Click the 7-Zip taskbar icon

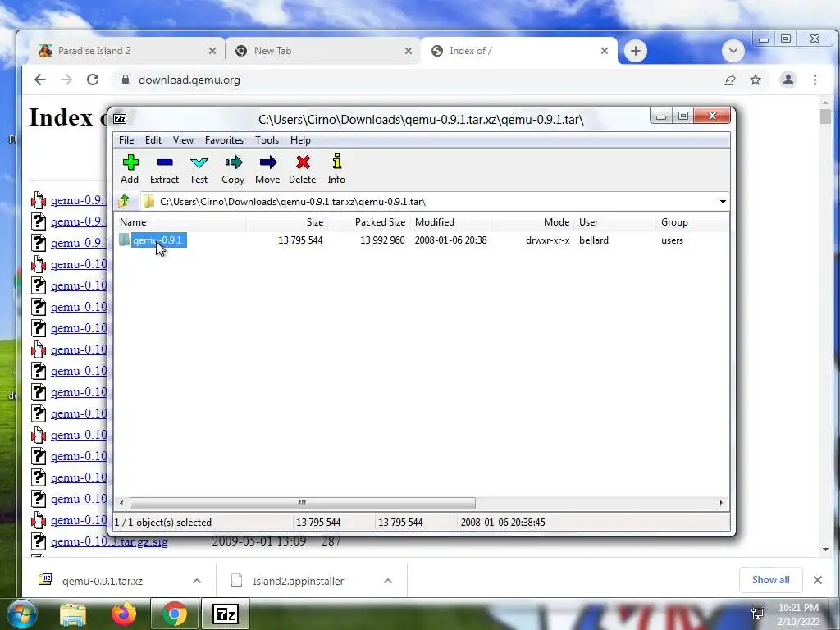pyautogui.click(x=226, y=614)
